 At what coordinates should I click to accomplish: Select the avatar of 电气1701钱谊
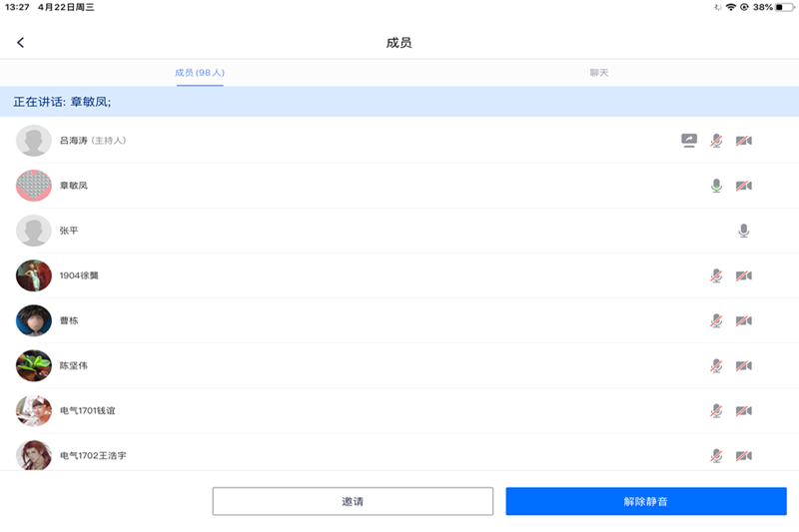tap(34, 410)
